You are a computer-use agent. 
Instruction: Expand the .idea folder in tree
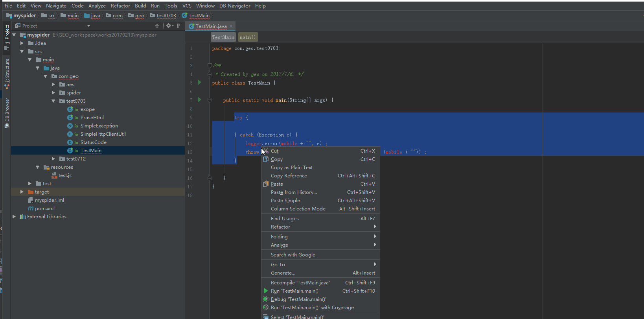[x=22, y=43]
